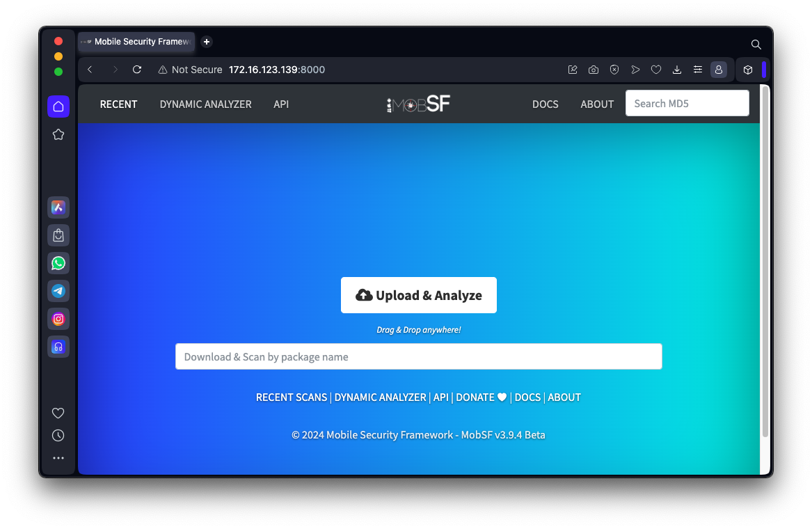Image resolution: width=812 pixels, height=529 pixels.
Task: Follow the API footer link
Action: click(x=440, y=397)
